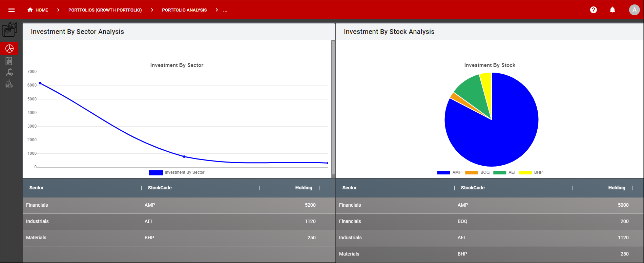The width and height of the screenshot is (644, 263).
Task: Toggle Investment By Sector legend swatch
Action: (x=156, y=172)
